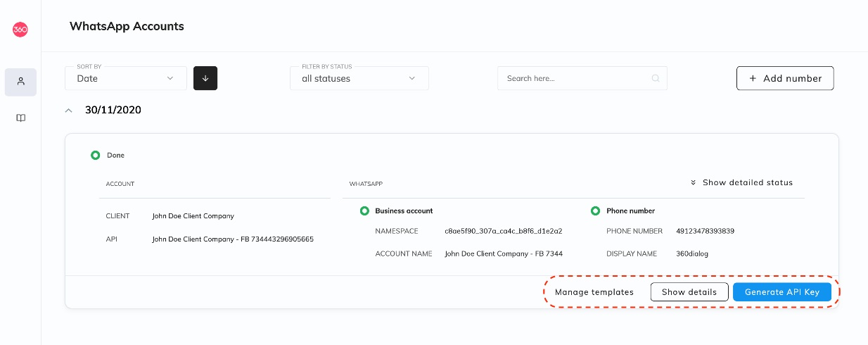
Task: Click the CLIENT label
Action: 117,216
